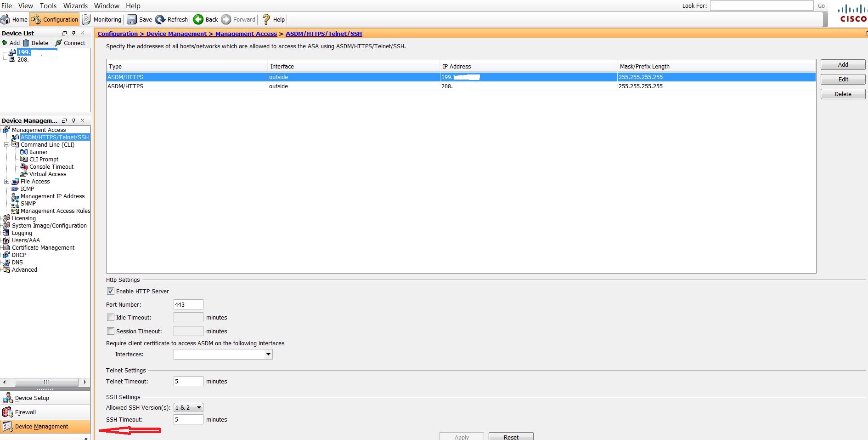Click the SSH Timeout input field
The width and height of the screenshot is (868, 440).
(188, 419)
